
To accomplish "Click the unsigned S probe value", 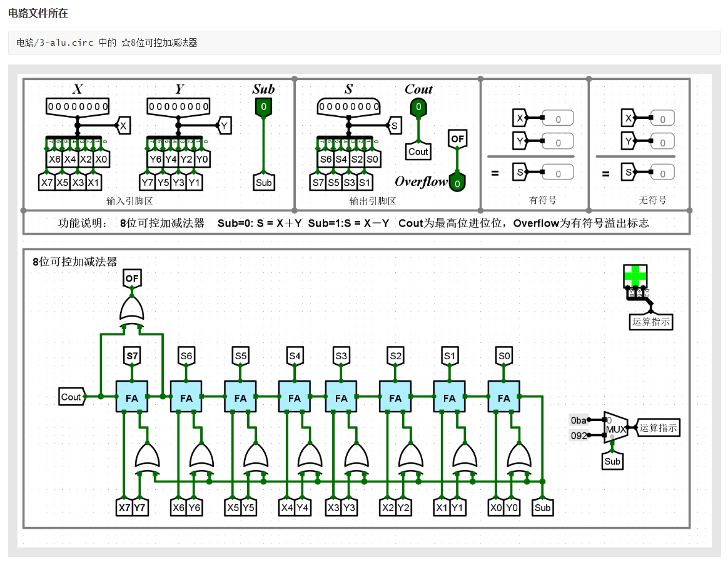I will (662, 173).
